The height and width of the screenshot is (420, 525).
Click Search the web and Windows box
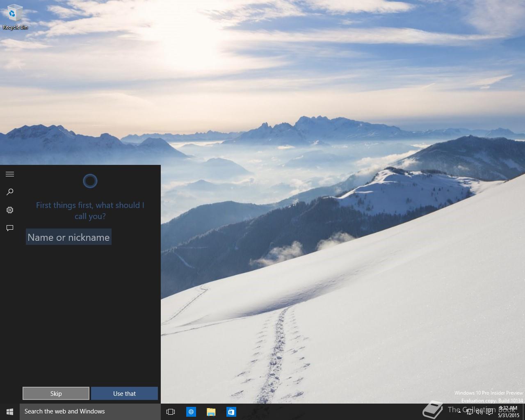pos(90,411)
